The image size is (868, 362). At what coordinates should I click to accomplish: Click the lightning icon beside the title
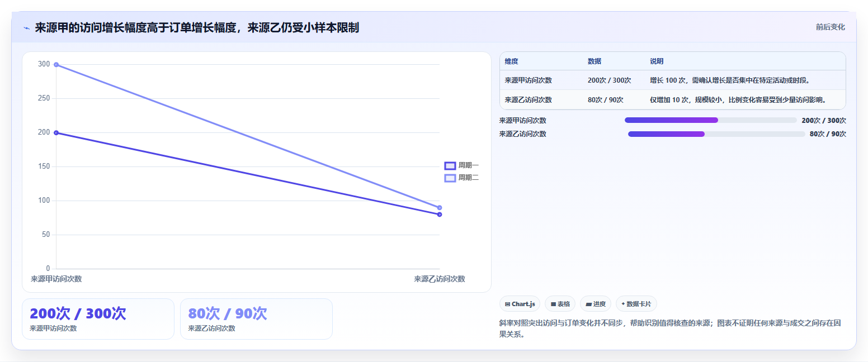click(26, 28)
